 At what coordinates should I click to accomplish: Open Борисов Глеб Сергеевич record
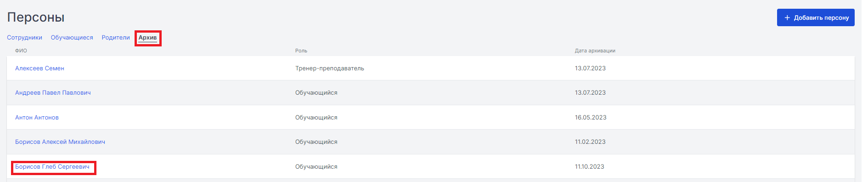[52, 167]
